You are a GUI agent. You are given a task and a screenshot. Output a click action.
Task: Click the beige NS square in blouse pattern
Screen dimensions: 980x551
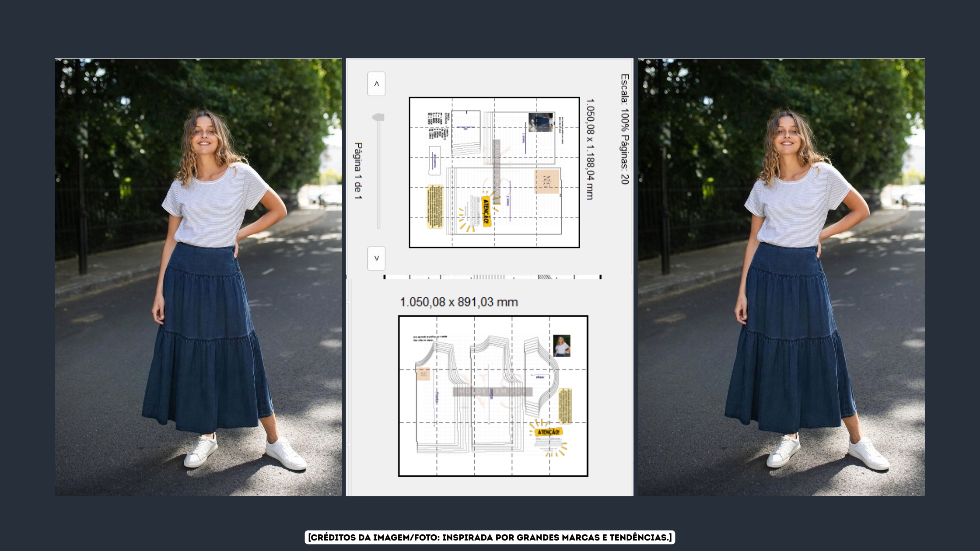coord(423,374)
